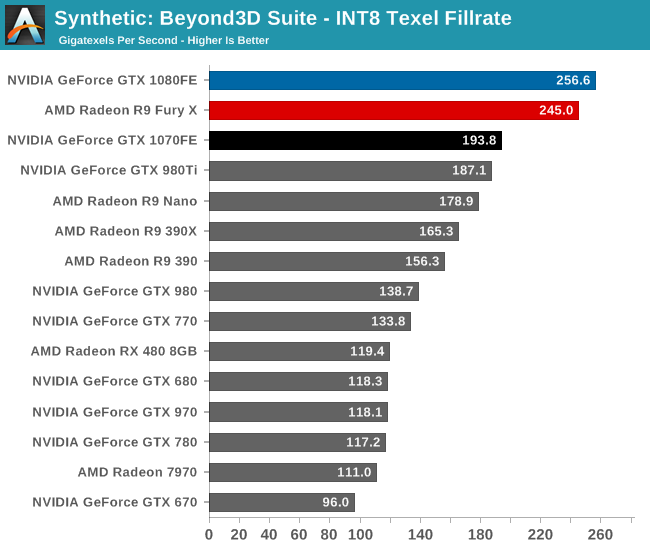This screenshot has width=650, height=550.
Task: Click the label 'AMD Radeon R9 390X'
Action: (x=126, y=231)
